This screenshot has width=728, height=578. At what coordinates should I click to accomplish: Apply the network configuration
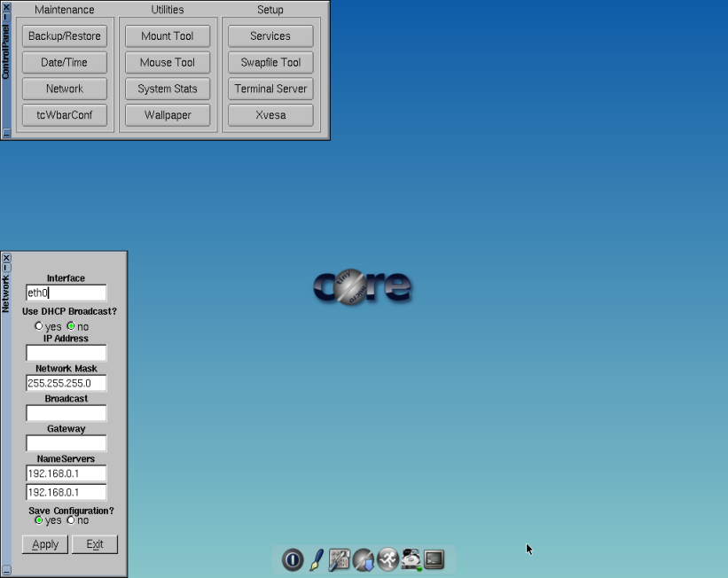(x=45, y=544)
